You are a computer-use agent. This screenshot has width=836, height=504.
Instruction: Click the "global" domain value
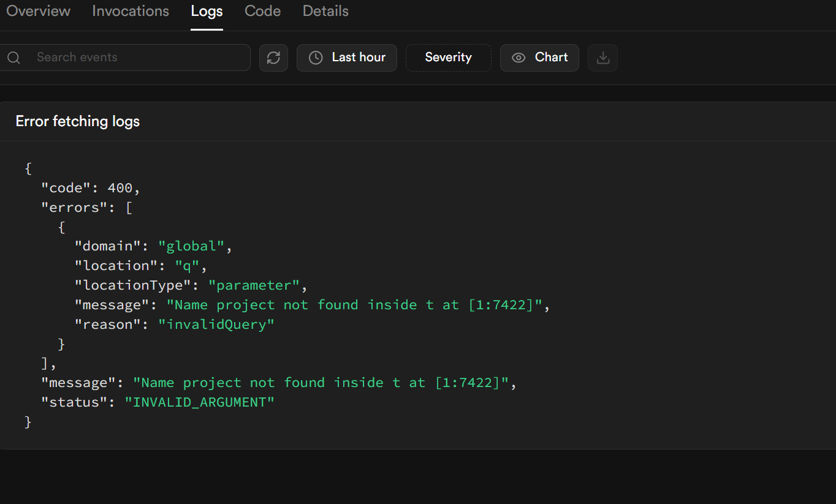click(191, 246)
